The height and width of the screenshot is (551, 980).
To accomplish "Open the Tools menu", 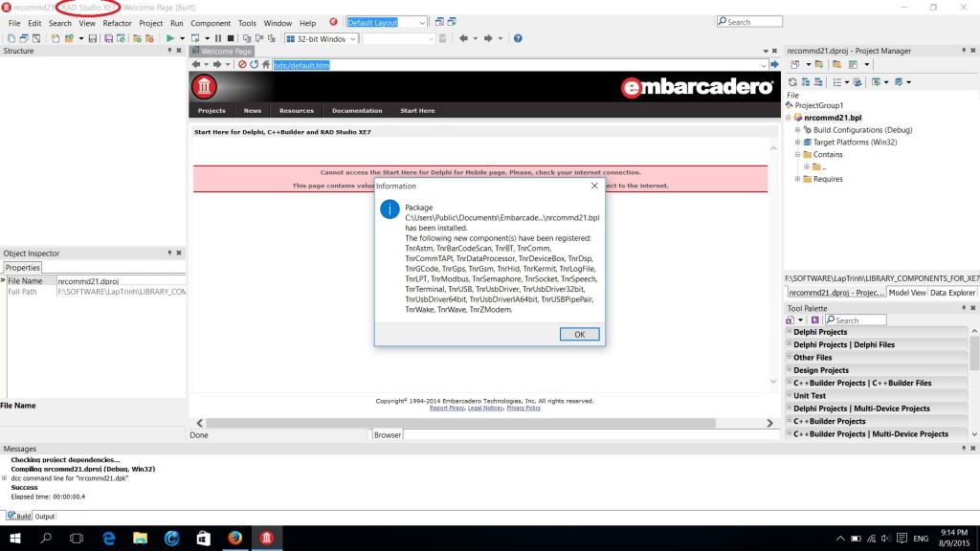I will click(247, 23).
